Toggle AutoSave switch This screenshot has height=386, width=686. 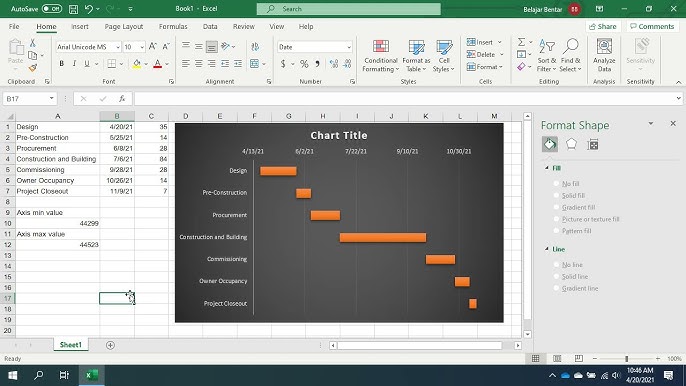tap(52, 9)
